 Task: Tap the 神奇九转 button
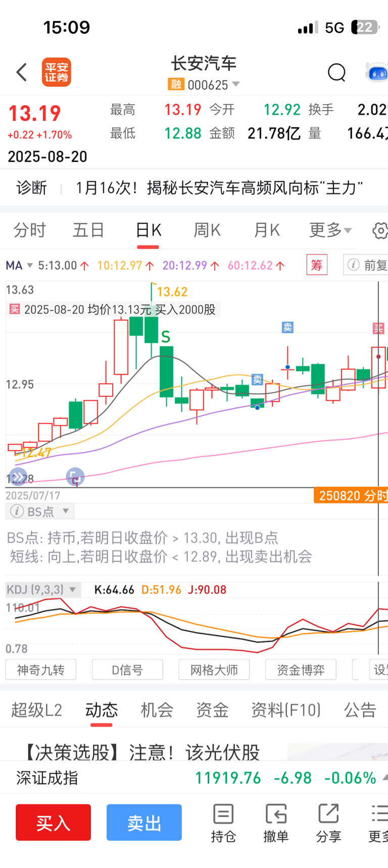(x=41, y=670)
